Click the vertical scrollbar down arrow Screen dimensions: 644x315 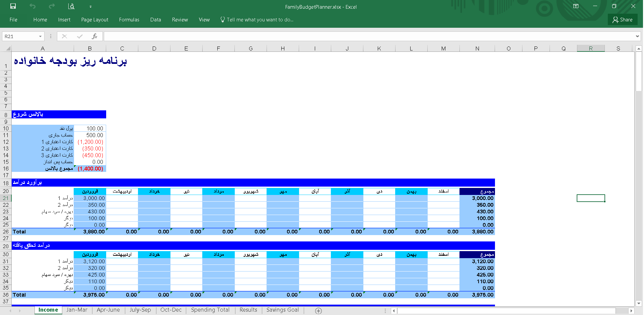click(x=639, y=303)
